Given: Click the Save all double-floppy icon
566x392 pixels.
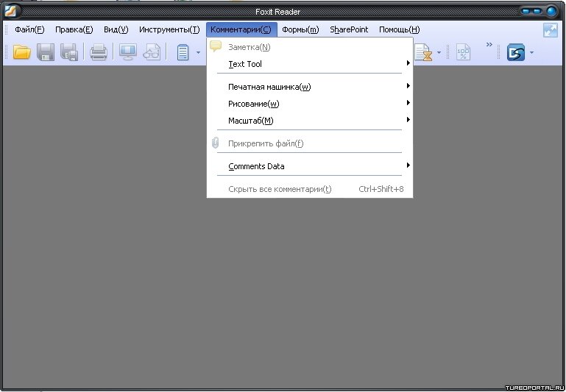Looking at the screenshot, I should tap(69, 52).
